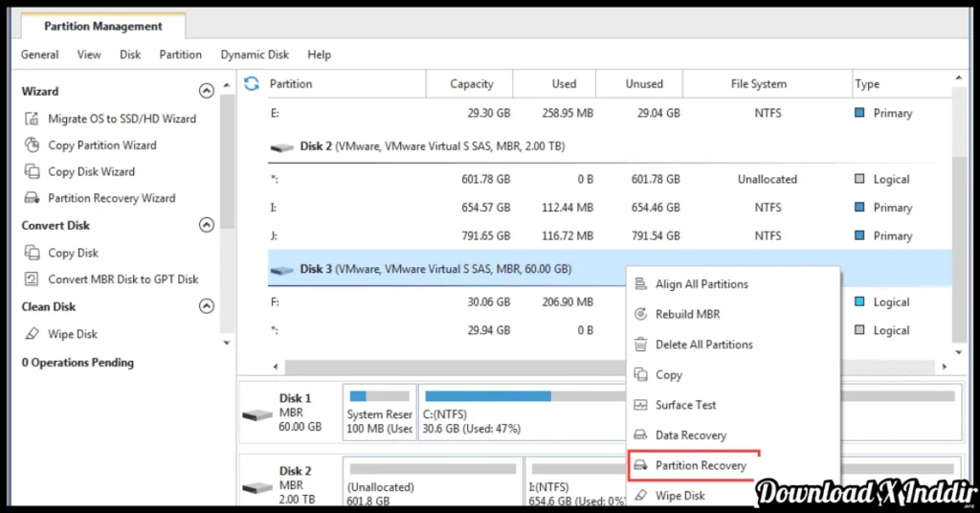
Task: Click the Surface Test icon in context menu
Action: (x=640, y=405)
